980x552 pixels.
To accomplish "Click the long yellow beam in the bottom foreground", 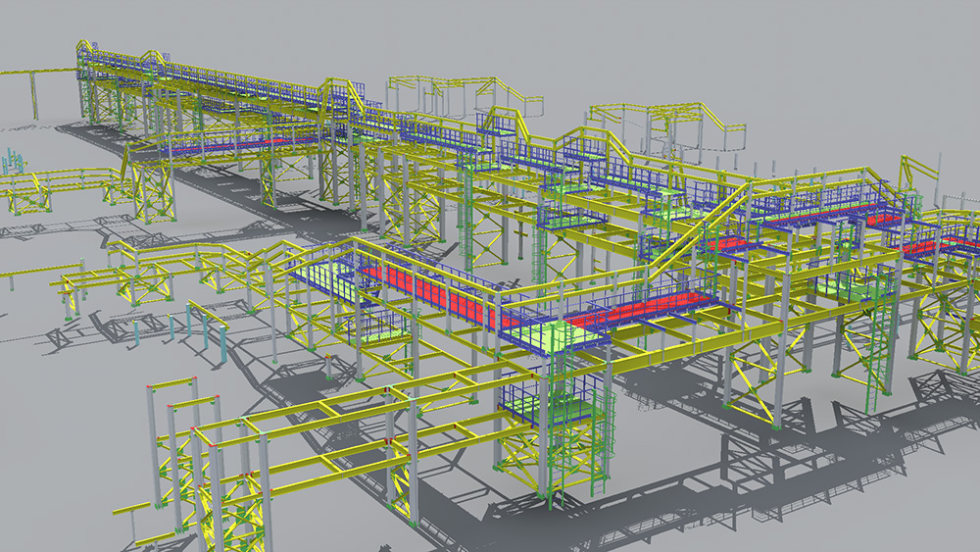I will (x=323, y=461).
